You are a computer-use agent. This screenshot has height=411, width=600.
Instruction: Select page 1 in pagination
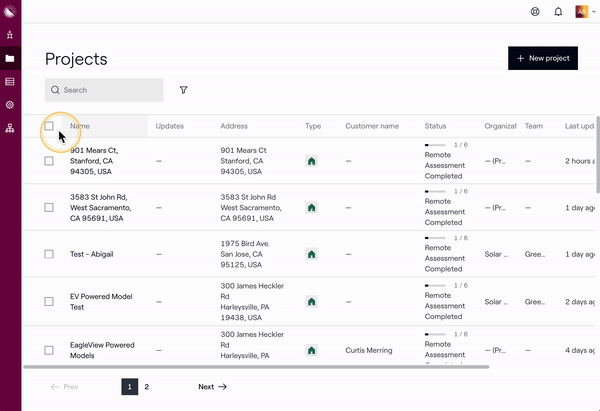[129, 386]
